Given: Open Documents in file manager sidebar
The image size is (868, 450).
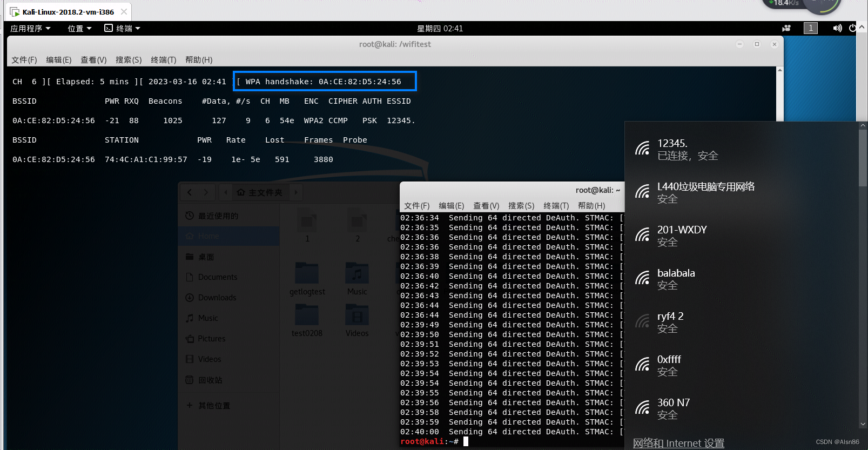Looking at the screenshot, I should pos(229,277).
